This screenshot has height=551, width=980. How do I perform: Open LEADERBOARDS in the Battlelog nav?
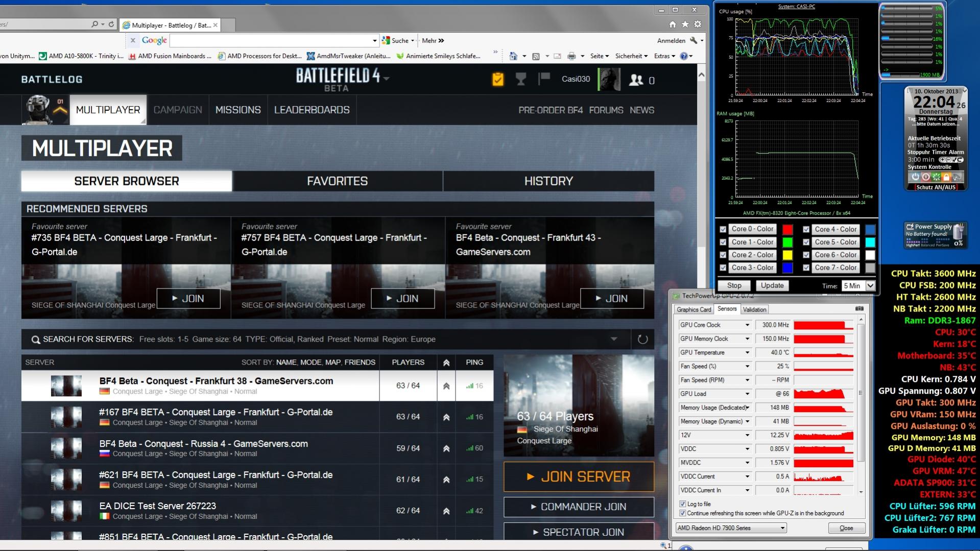(x=312, y=110)
